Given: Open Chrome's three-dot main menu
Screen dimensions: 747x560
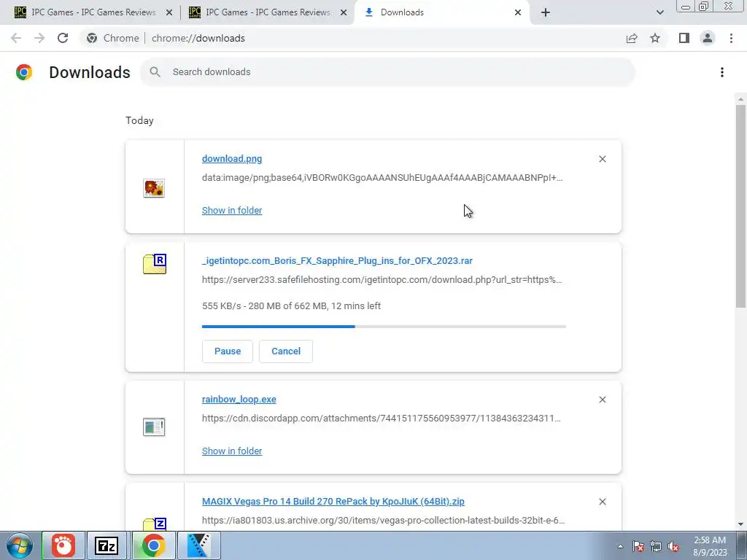Looking at the screenshot, I should tap(731, 38).
